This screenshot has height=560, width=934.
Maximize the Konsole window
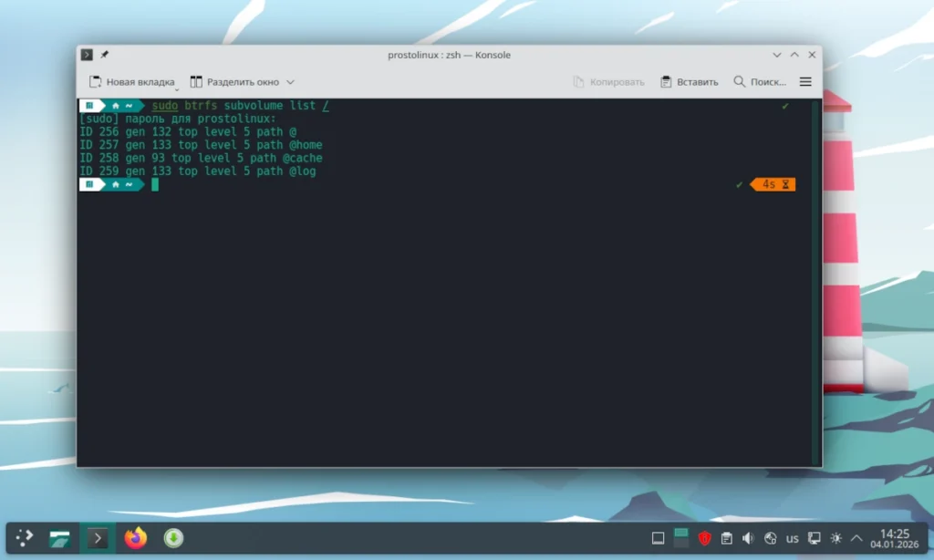(x=794, y=55)
